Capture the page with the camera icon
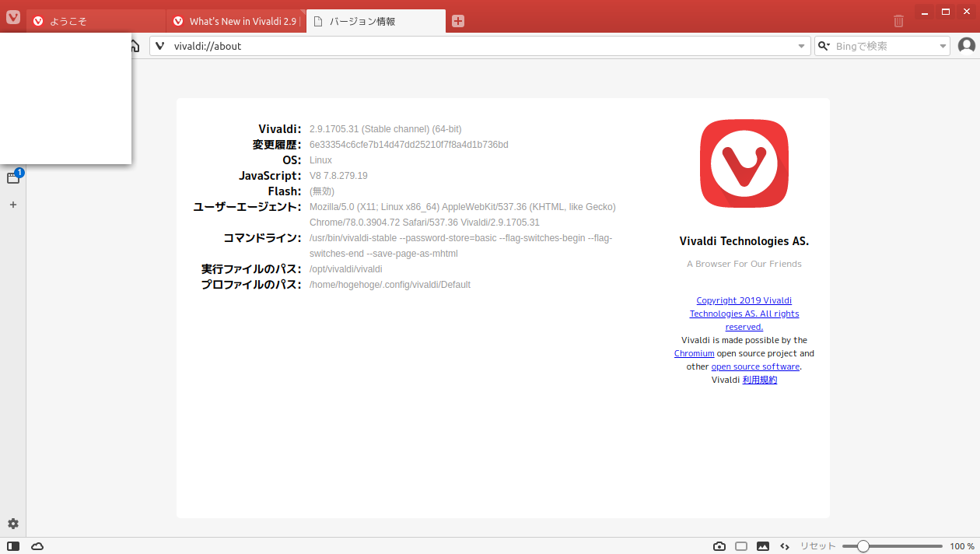The image size is (980, 554). coord(719,546)
